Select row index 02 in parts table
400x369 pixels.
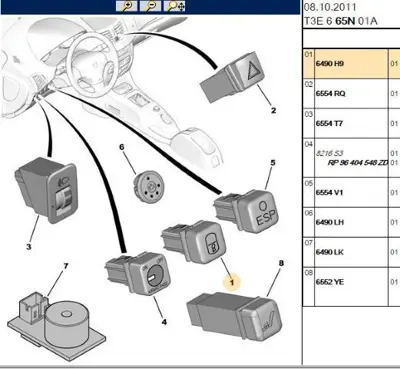309,84
